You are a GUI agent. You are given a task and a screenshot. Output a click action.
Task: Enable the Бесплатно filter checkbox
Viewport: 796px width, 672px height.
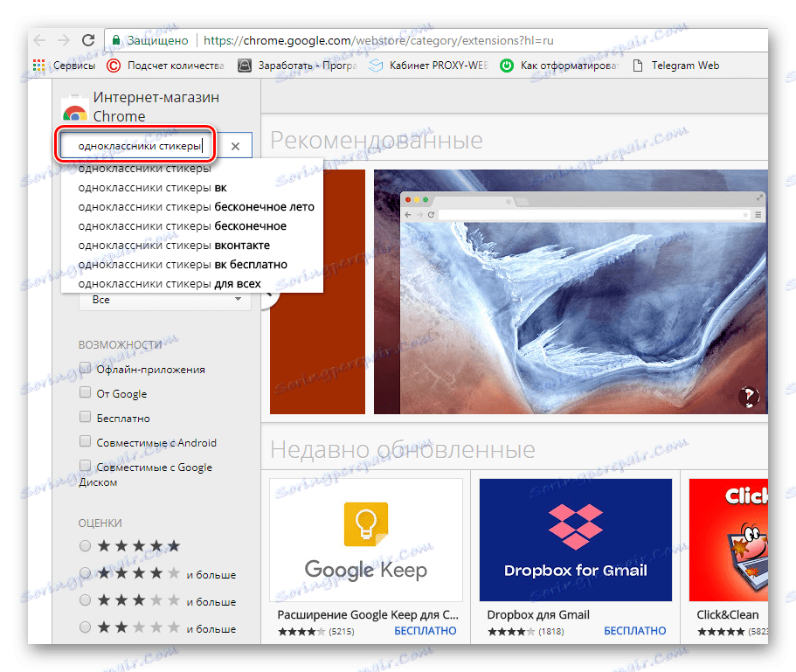[85, 417]
